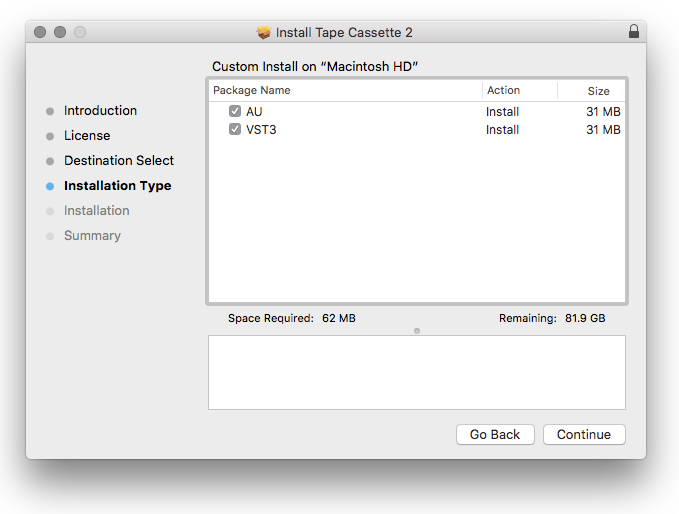Click the bullet next to License step
This screenshot has width=679, height=514.
[x=50, y=136]
